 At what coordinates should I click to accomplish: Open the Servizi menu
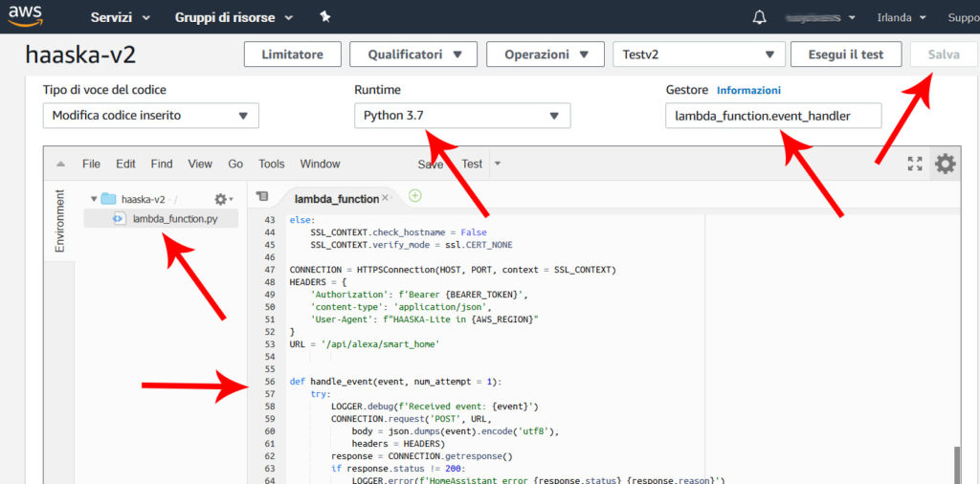(x=120, y=17)
